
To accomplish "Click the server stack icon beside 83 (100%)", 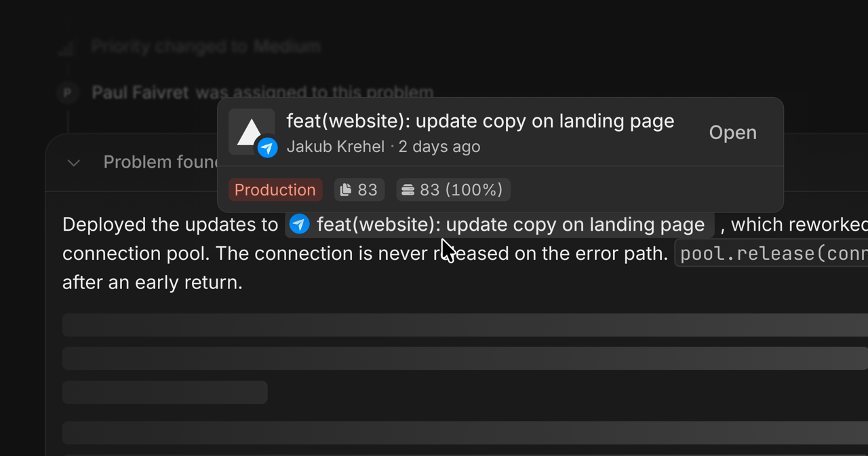I will click(x=408, y=190).
